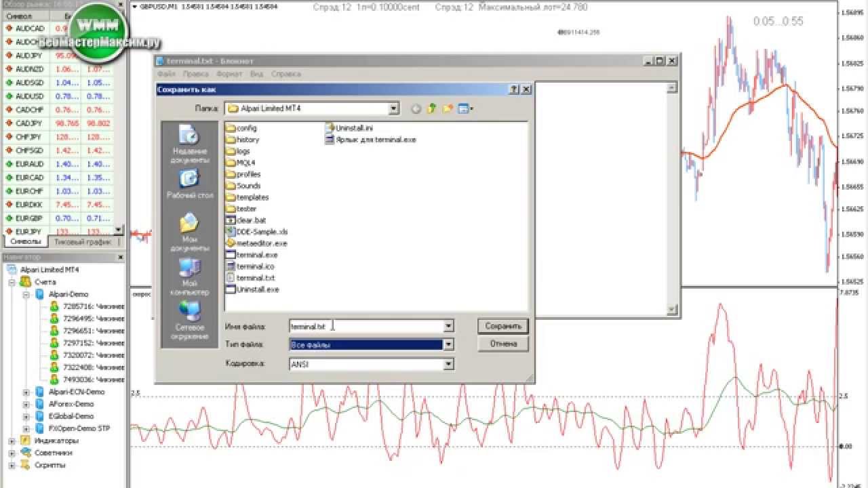Select the terminal.txt file in list
Screen dimensions: 868x488
250,278
